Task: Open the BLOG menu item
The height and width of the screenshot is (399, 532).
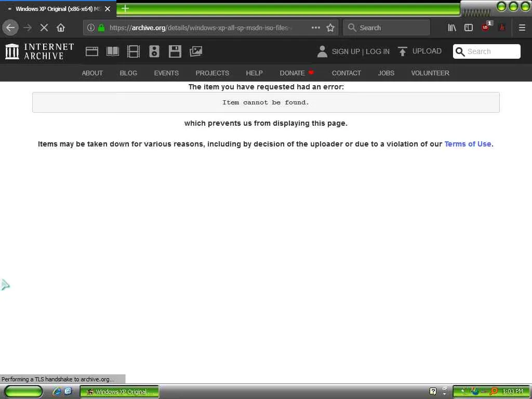Action: (x=129, y=73)
